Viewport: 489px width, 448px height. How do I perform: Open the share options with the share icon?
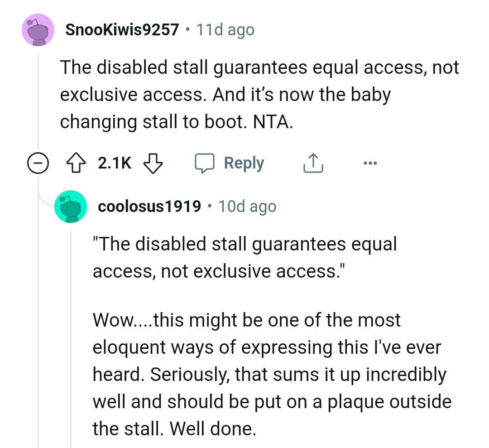click(312, 163)
